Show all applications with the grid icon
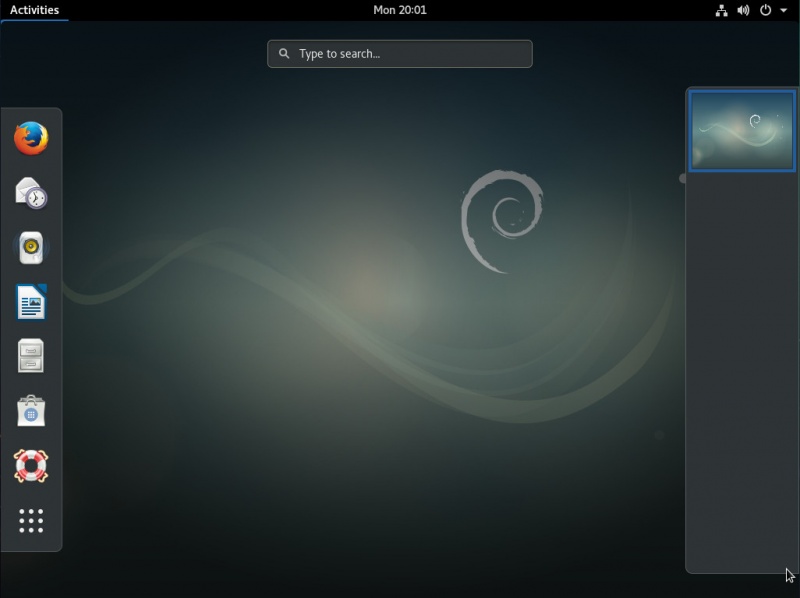 30,522
